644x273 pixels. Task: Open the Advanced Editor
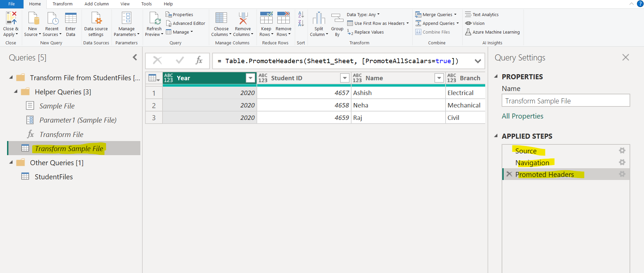(185, 24)
